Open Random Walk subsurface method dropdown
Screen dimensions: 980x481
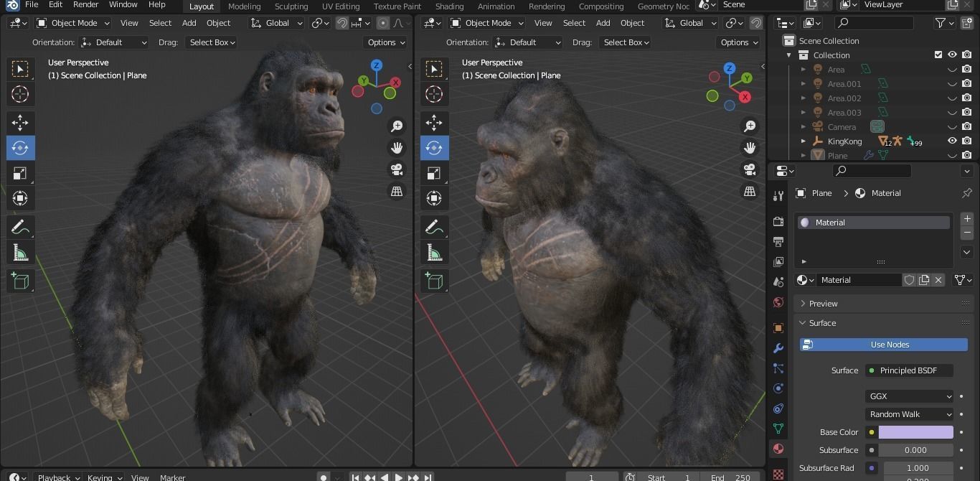click(x=909, y=414)
